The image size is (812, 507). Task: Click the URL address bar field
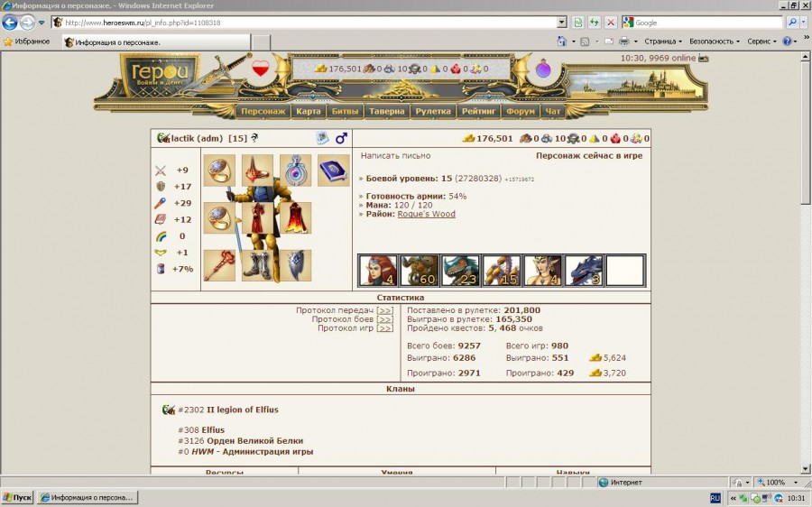tap(309, 23)
